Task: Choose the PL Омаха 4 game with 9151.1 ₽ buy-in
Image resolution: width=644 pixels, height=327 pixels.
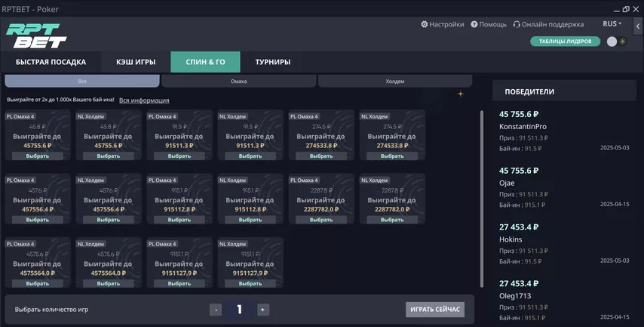Action: click(x=179, y=284)
